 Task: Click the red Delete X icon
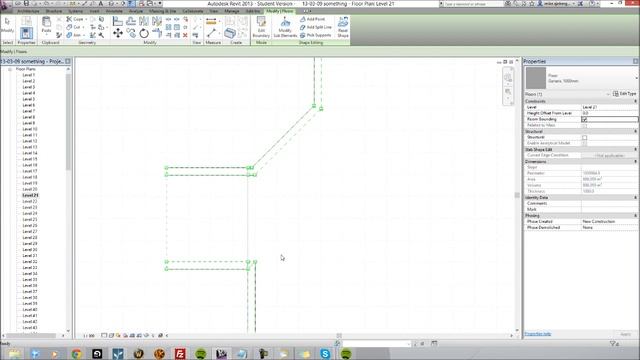pyautogui.click(x=185, y=36)
